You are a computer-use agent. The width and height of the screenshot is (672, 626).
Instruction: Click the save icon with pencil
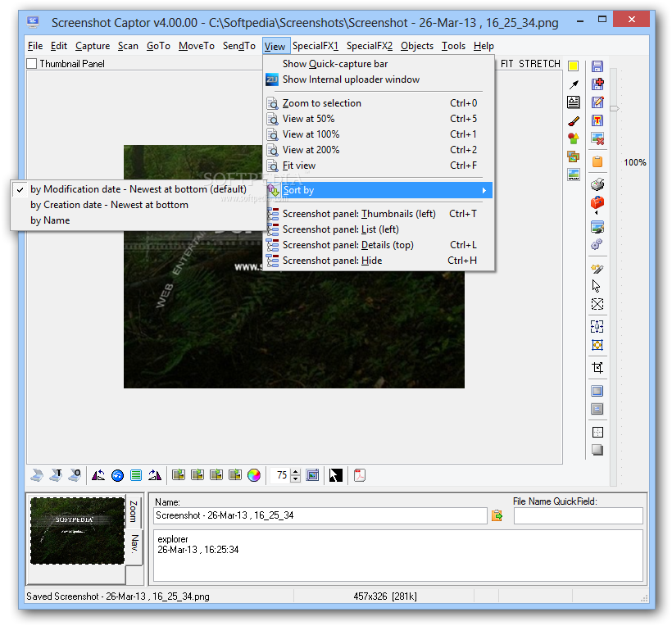(x=597, y=102)
